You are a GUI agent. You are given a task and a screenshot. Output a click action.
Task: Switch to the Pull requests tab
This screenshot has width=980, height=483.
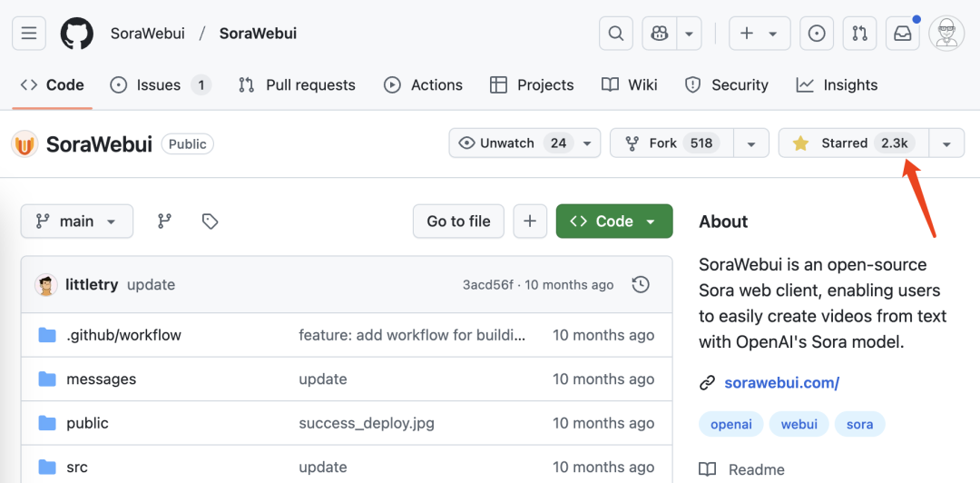[x=297, y=85]
